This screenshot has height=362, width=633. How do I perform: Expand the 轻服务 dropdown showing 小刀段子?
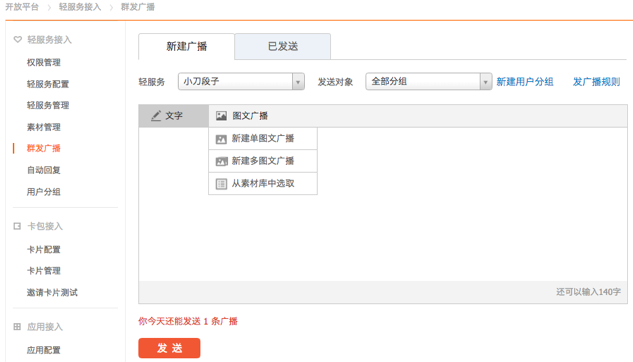tap(241, 82)
